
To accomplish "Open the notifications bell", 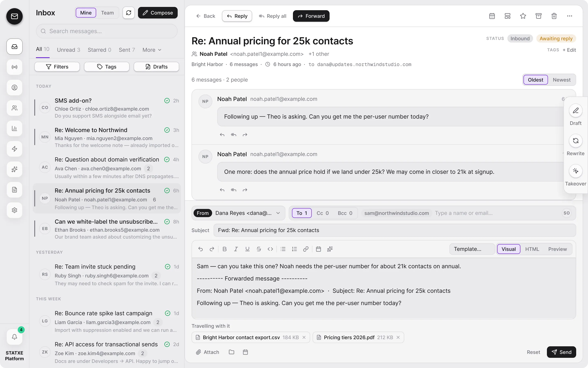I will 14,337.
